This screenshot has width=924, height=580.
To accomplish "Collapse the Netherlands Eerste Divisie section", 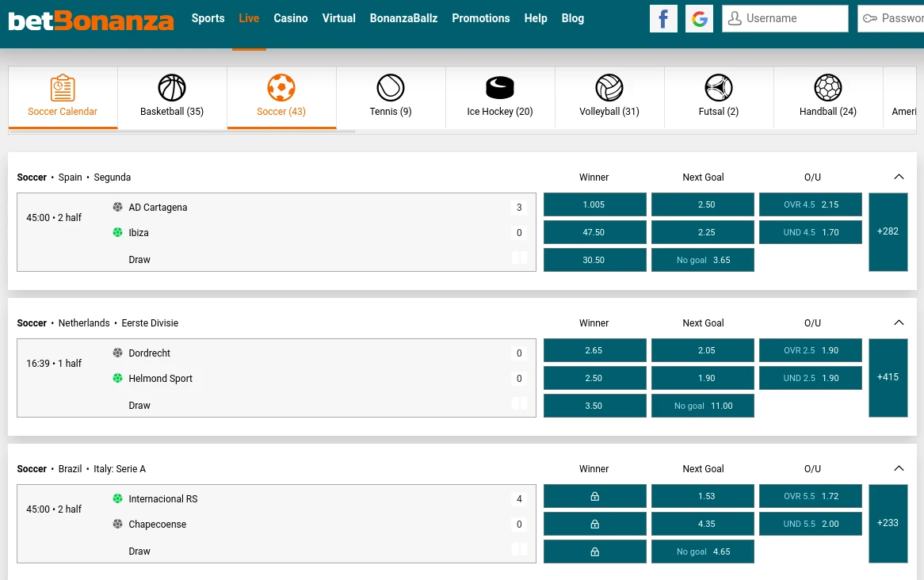I will [899, 323].
